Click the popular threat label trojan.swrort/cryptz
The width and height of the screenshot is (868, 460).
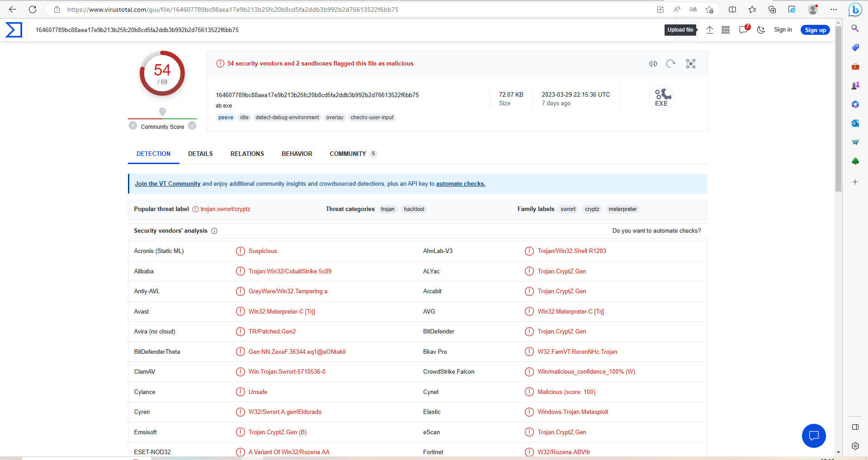(x=225, y=209)
